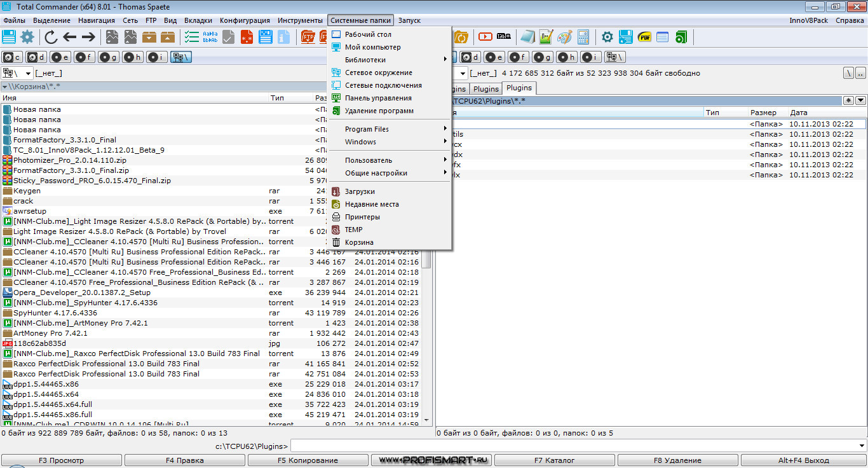The image size is (868, 468).
Task: Expand the Windows submenu entry
Action: point(389,142)
